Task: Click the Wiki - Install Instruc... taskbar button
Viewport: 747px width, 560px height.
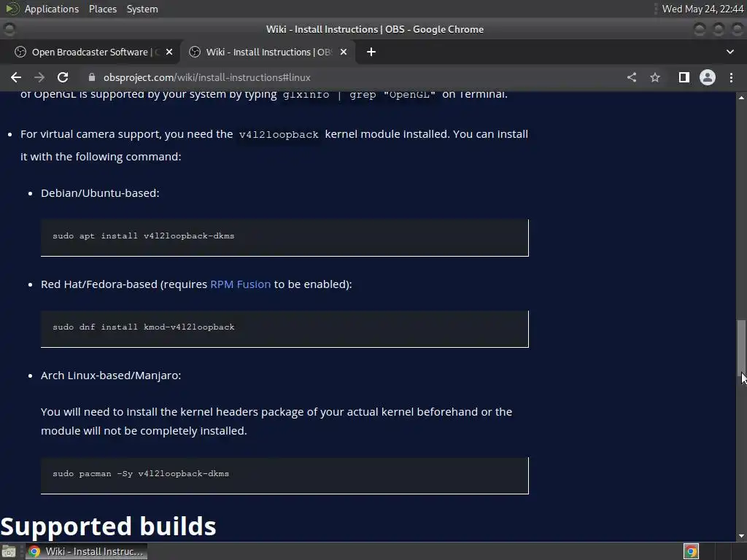Action: click(86, 551)
